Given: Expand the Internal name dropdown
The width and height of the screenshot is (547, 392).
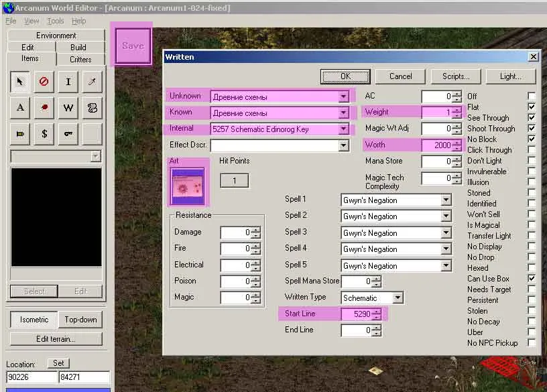Looking at the screenshot, I should (343, 129).
